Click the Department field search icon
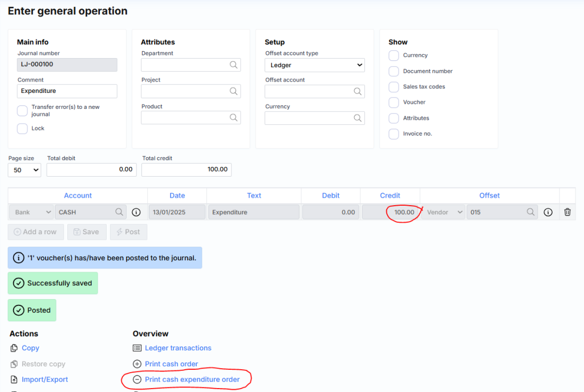Image resolution: width=584 pixels, height=392 pixels. pos(233,65)
